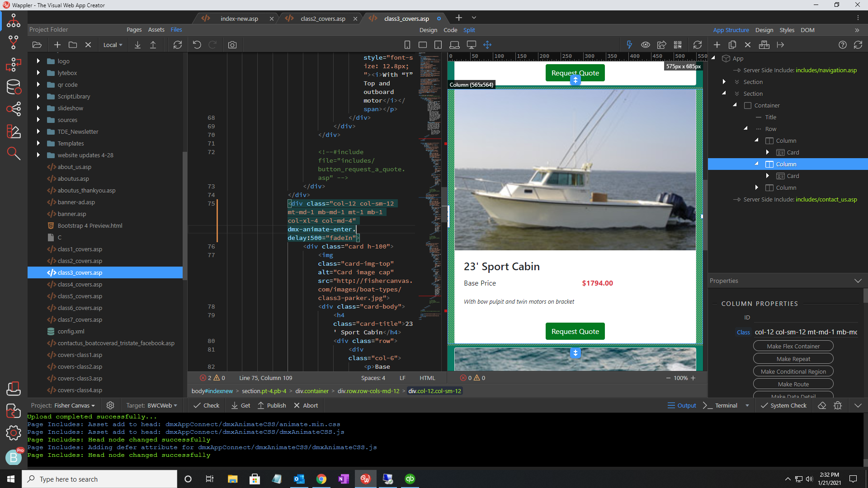Refresh the file list
Viewport: 868px width, 488px height.
click(178, 45)
